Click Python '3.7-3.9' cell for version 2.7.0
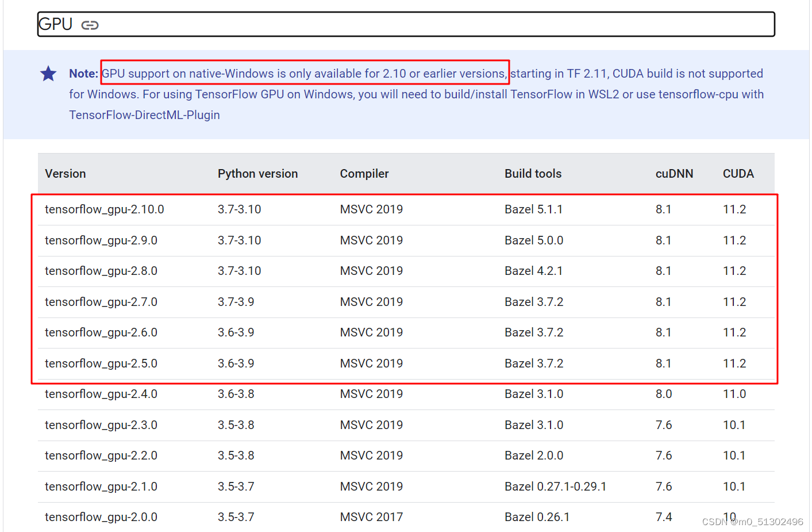 tap(236, 302)
